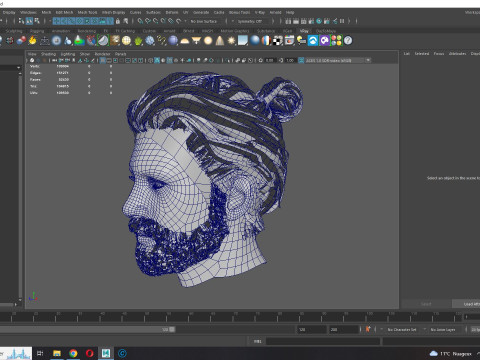Click the green gem-shaped shelf icon
The width and height of the screenshot is (480, 360).
point(138,41)
